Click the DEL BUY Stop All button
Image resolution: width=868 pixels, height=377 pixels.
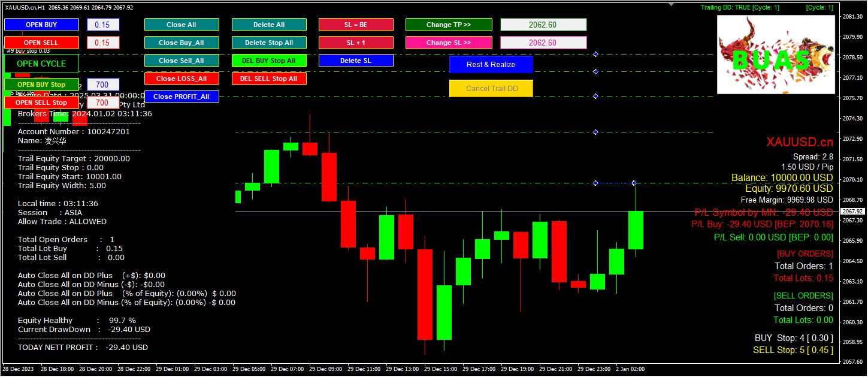(x=269, y=61)
